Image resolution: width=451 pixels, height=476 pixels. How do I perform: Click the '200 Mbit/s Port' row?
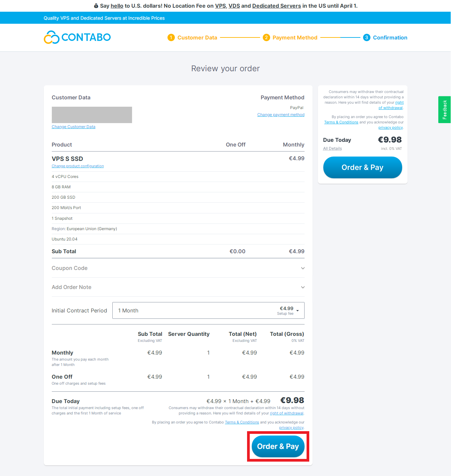[x=178, y=208]
